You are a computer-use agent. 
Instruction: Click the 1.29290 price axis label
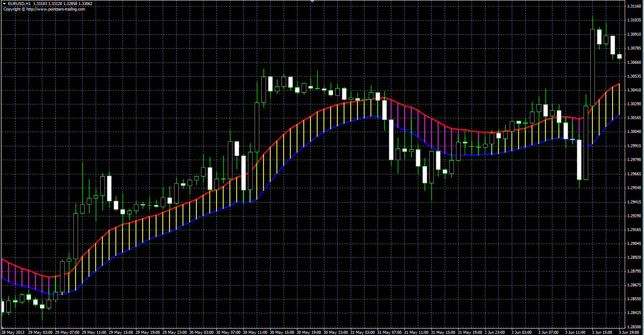pyautogui.click(x=634, y=216)
